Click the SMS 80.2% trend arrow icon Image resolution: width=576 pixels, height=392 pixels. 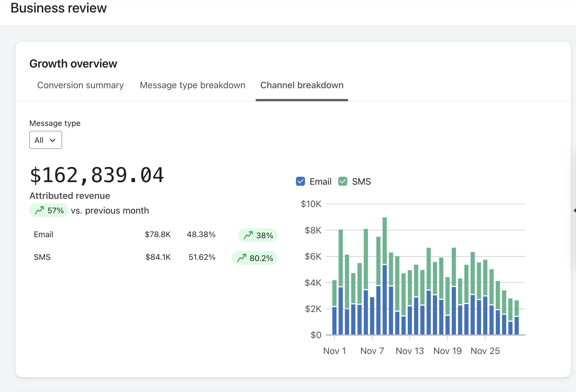point(242,258)
